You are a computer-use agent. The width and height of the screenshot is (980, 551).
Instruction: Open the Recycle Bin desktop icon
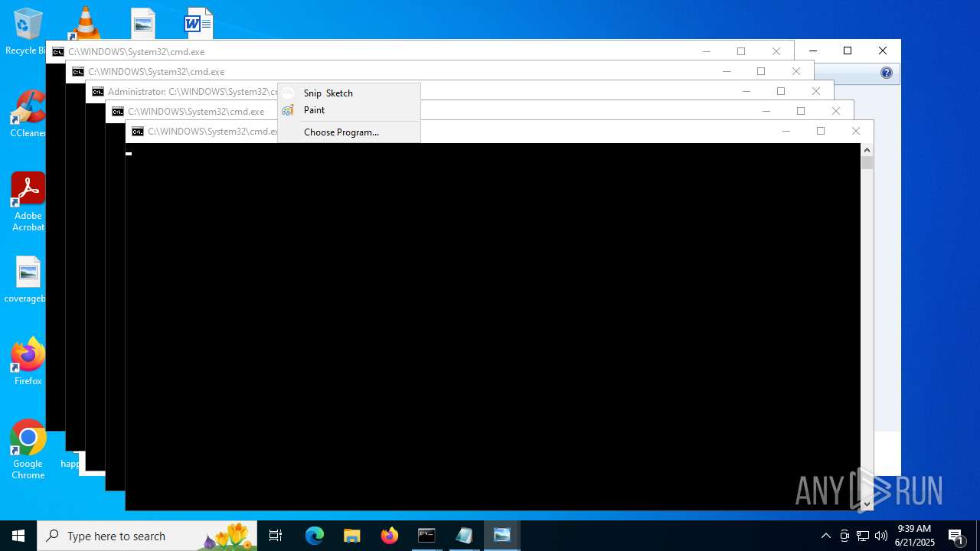pos(28,31)
